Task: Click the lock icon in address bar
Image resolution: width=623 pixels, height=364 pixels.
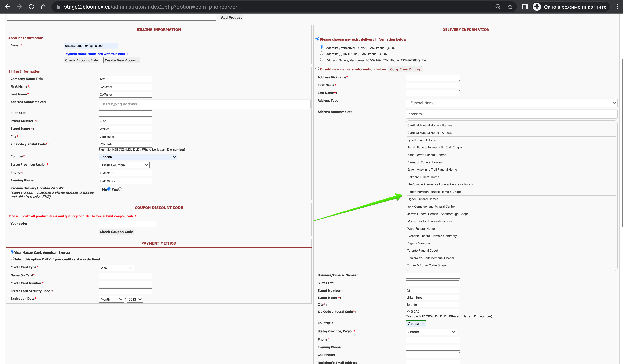Action: coord(58,7)
